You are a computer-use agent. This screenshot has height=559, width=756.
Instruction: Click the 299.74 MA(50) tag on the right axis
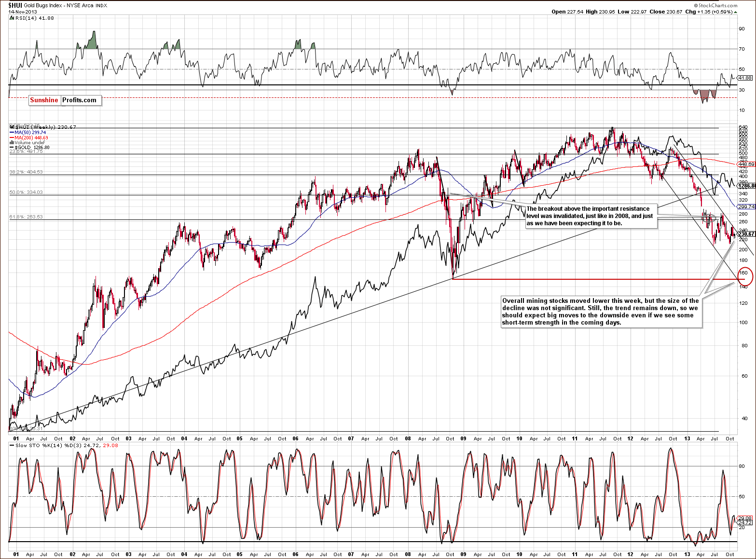[746, 206]
